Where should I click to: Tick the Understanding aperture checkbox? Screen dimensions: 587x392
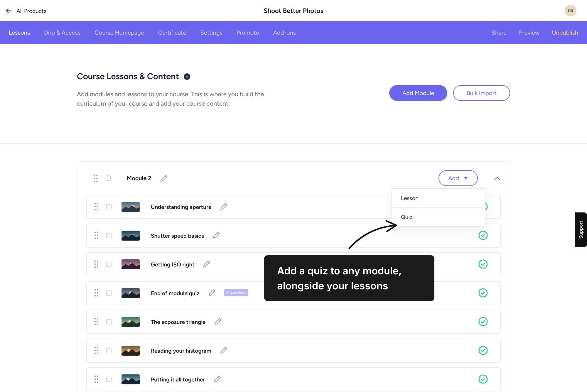(109, 207)
